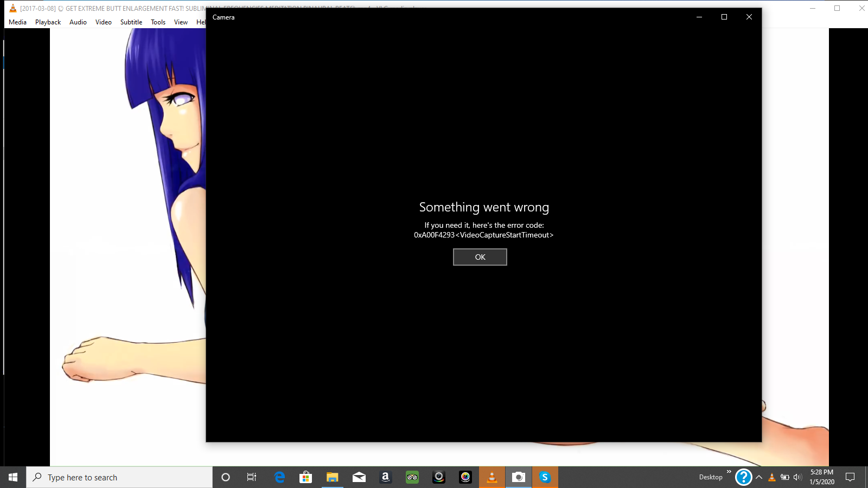868x488 pixels.
Task: Click OK on the Camera error
Action: (x=480, y=257)
